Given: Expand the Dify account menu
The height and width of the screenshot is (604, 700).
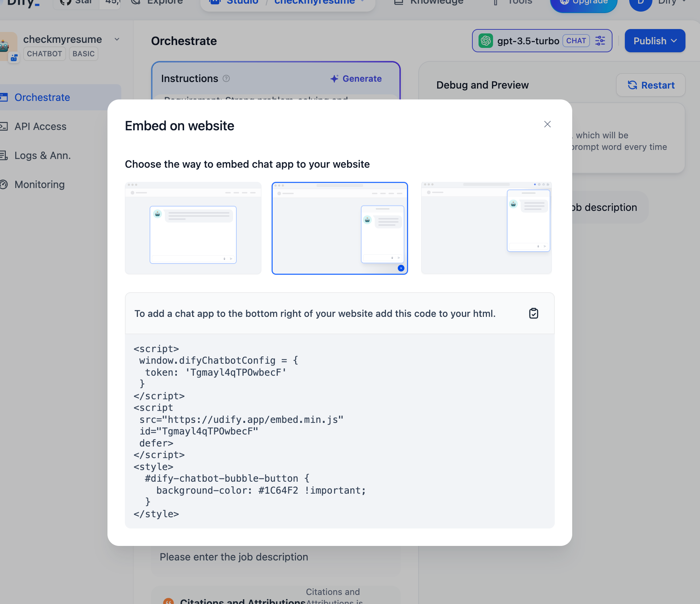Looking at the screenshot, I should tap(668, 2).
